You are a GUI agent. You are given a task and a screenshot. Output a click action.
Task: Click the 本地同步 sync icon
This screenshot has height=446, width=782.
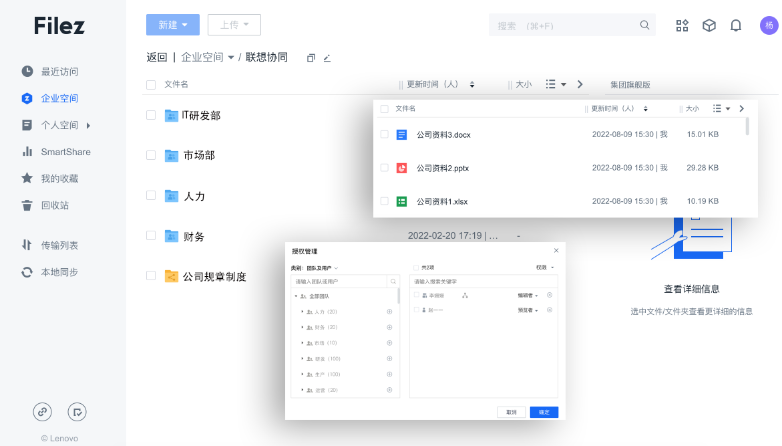click(27, 272)
